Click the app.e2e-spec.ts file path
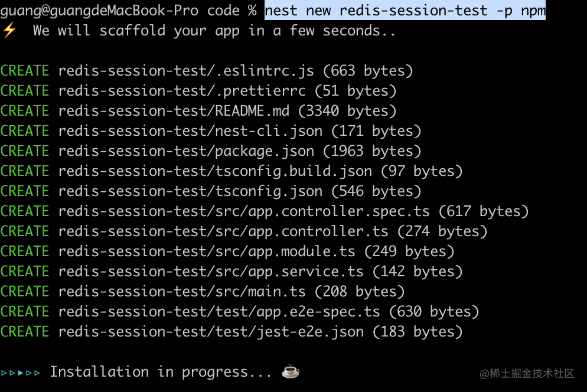Screen dimensions: 587x392 (219, 312)
